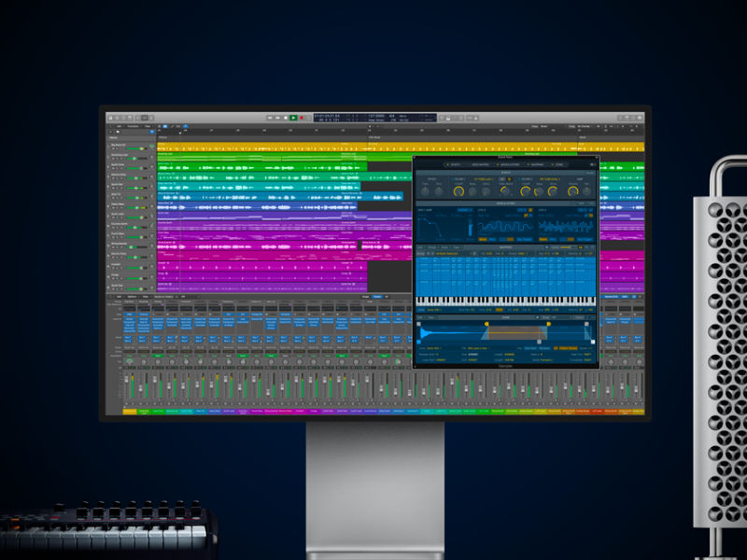Image resolution: width=747 pixels, height=560 pixels.
Task: Open the Edit menu of the tracks area
Action: (119, 126)
